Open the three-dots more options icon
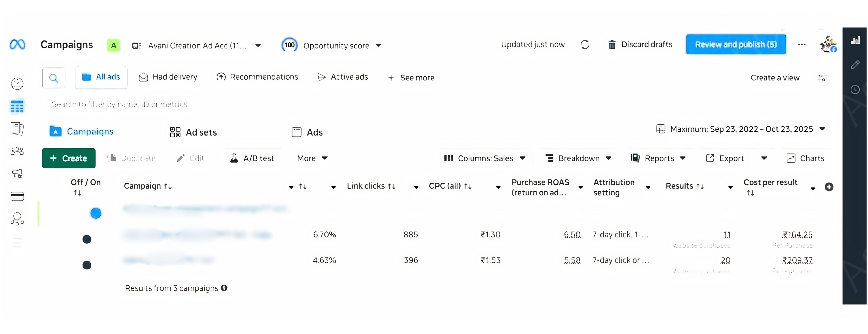Screen dimensions: 868x334 [802, 44]
